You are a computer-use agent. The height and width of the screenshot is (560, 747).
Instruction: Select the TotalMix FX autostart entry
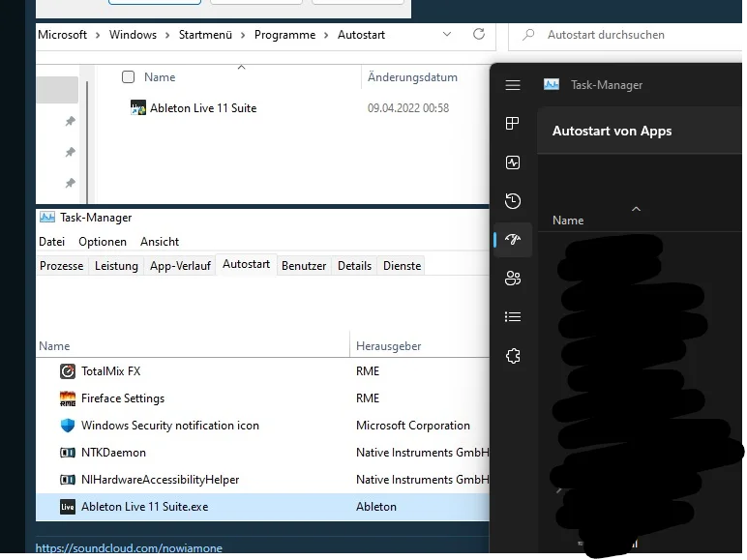pos(262,371)
